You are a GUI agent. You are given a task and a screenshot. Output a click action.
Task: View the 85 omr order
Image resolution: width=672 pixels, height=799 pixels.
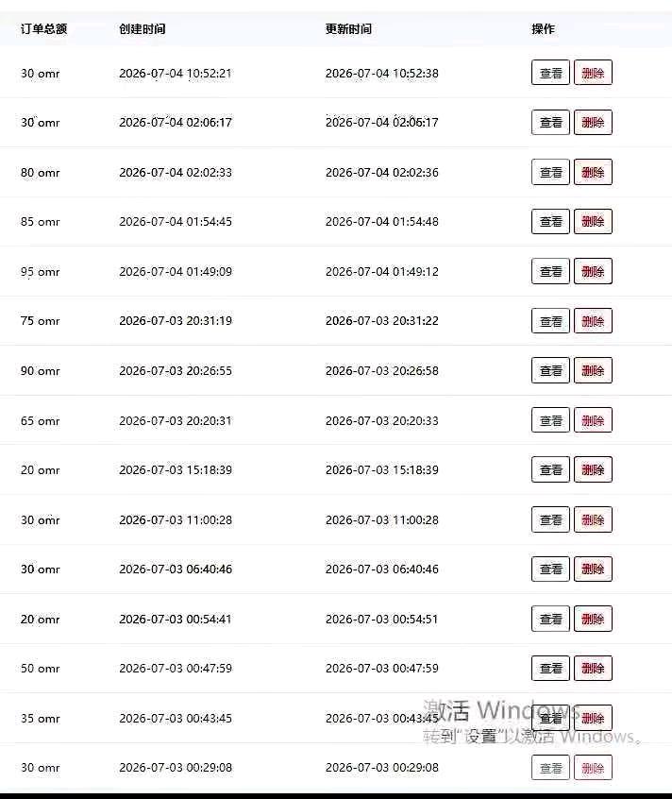coord(550,222)
